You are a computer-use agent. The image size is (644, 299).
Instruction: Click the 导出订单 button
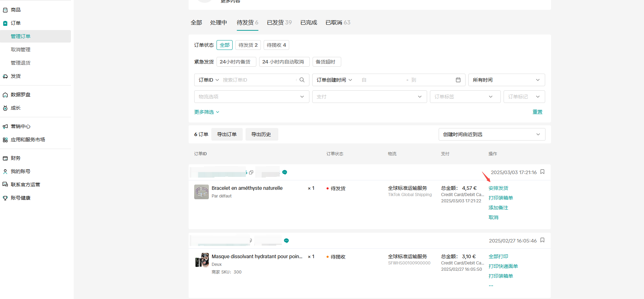point(227,134)
